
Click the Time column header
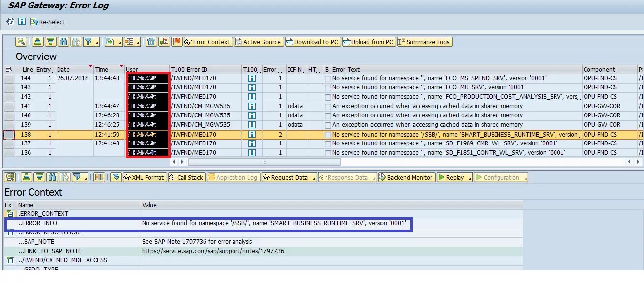pos(109,69)
